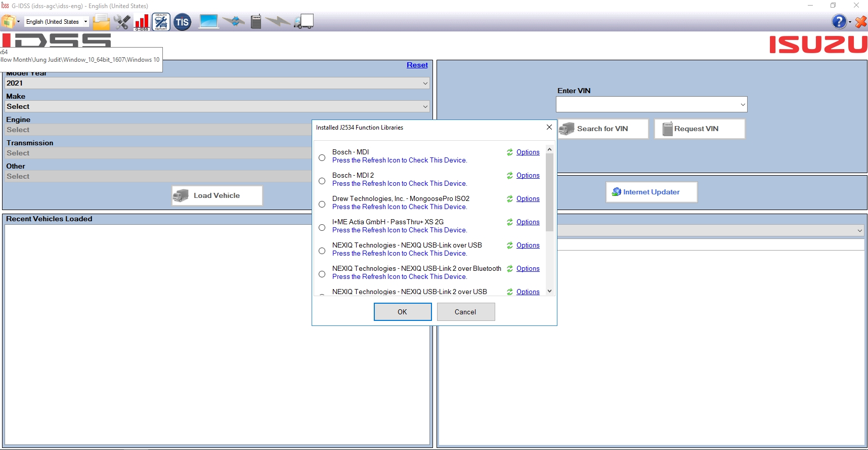
Task: Open the Make Select dropdown
Action: [218, 106]
